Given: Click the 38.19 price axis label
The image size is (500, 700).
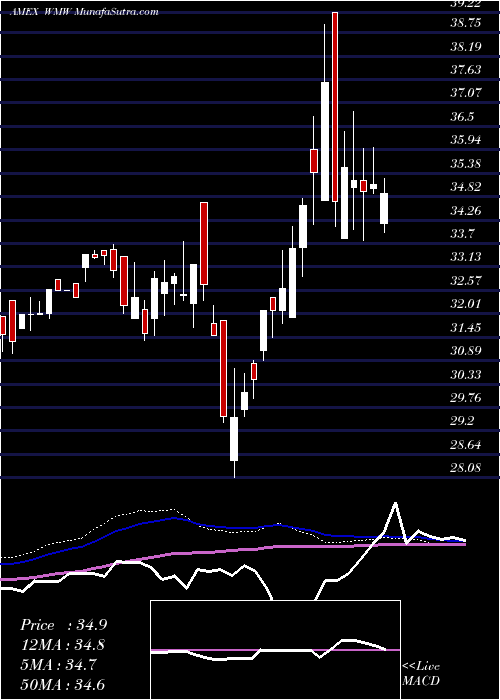Looking at the screenshot, I should pyautogui.click(x=466, y=47).
